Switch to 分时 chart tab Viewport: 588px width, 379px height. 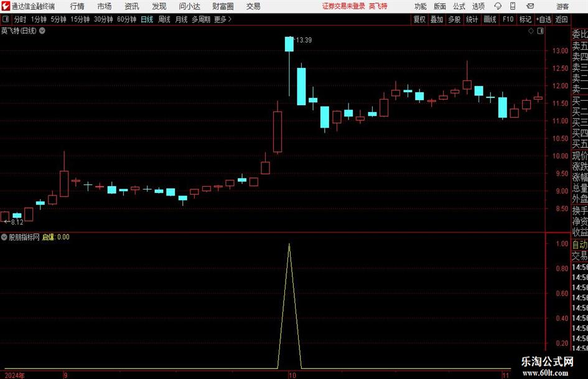(20, 19)
